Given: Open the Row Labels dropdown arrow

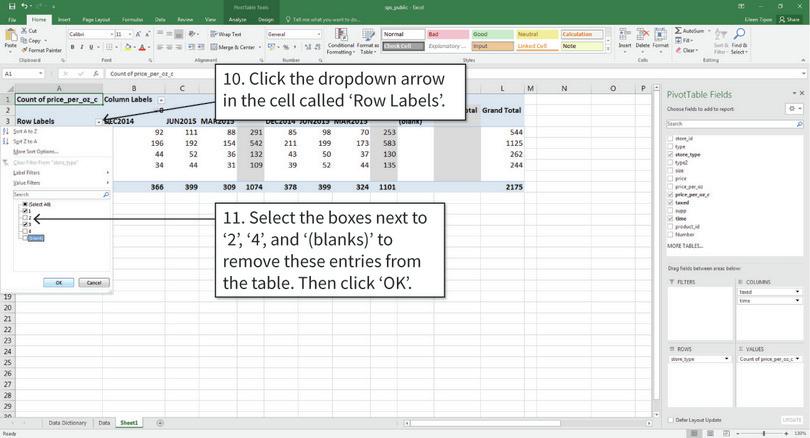Looking at the screenshot, I should tap(99, 122).
